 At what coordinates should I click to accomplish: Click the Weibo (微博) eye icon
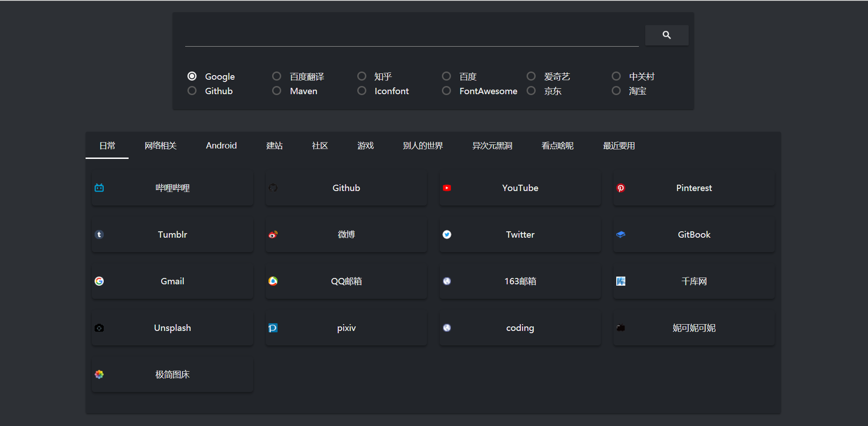pos(273,235)
